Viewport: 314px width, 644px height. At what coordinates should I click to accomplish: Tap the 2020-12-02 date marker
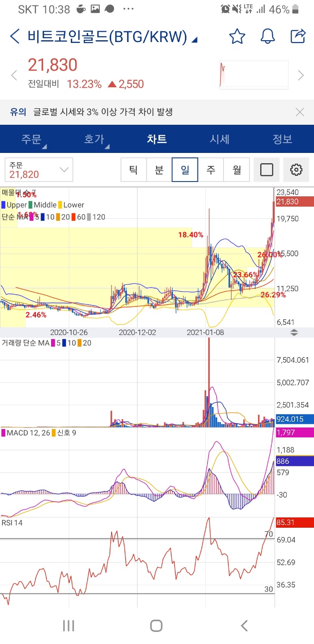click(x=137, y=332)
